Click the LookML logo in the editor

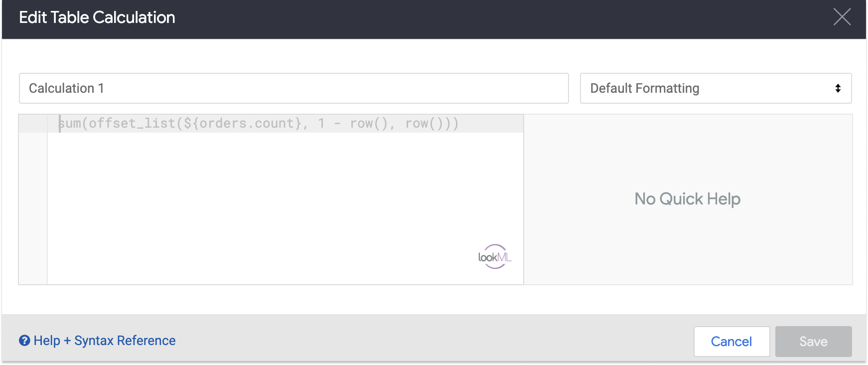point(494,256)
